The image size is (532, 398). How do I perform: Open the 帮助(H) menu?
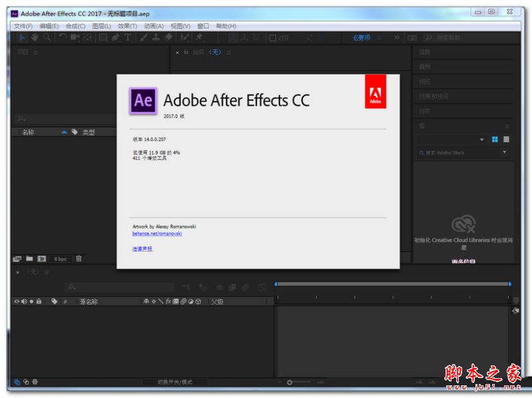click(226, 26)
